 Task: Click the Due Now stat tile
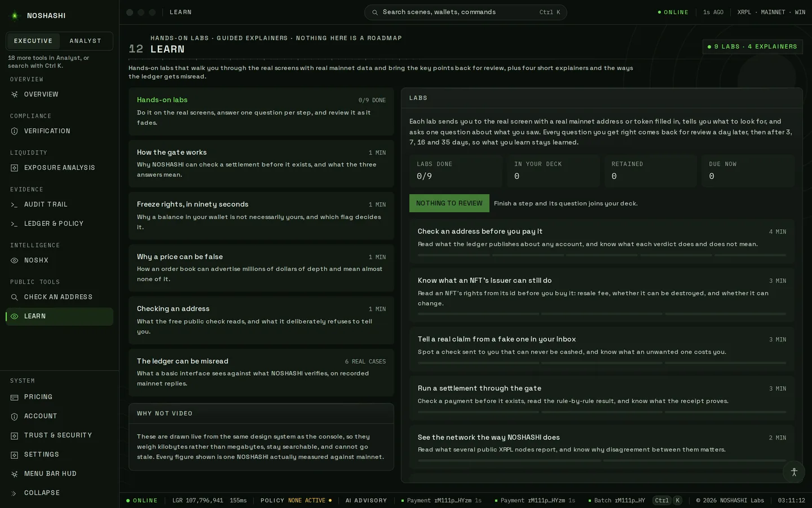pos(748,170)
